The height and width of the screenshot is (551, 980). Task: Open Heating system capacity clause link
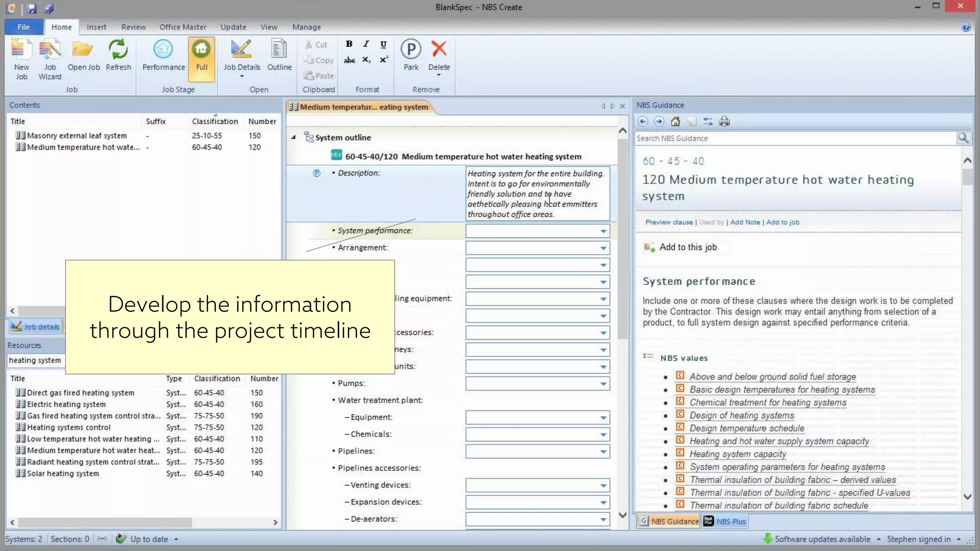(737, 454)
